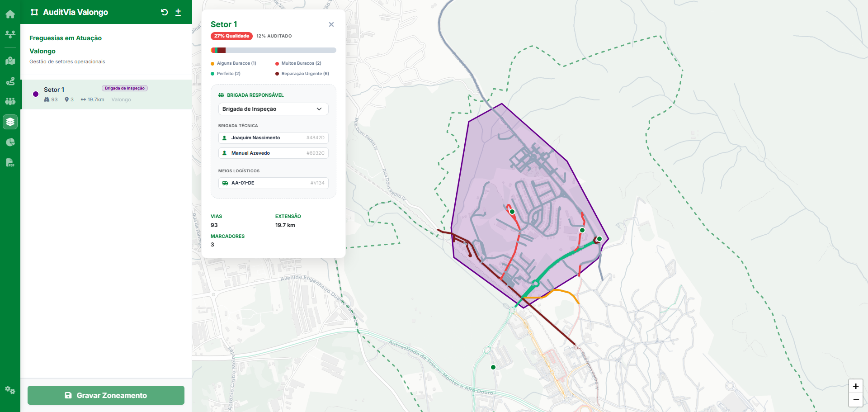The image size is (868, 412).
Task: Expand the Brigada de Inspeção badge on Setor 1
Action: pyautogui.click(x=124, y=88)
